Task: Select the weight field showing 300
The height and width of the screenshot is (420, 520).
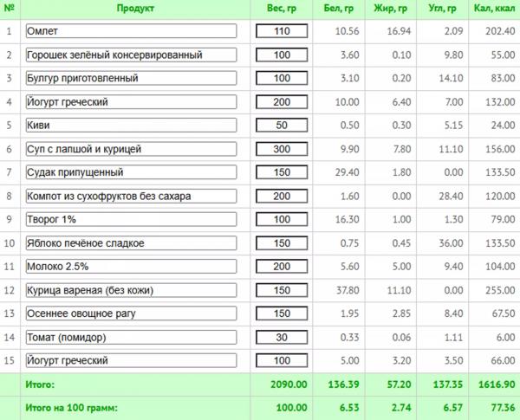Action: pyautogui.click(x=282, y=149)
